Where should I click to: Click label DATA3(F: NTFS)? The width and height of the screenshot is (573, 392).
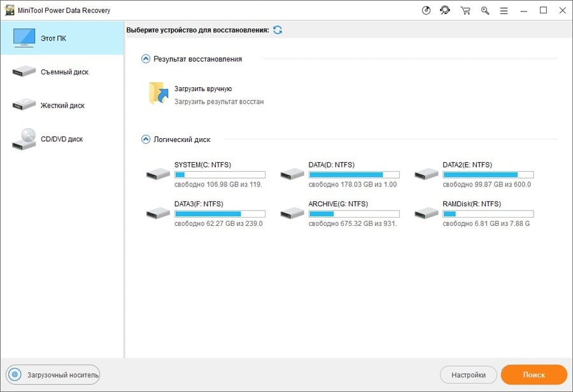(199, 204)
